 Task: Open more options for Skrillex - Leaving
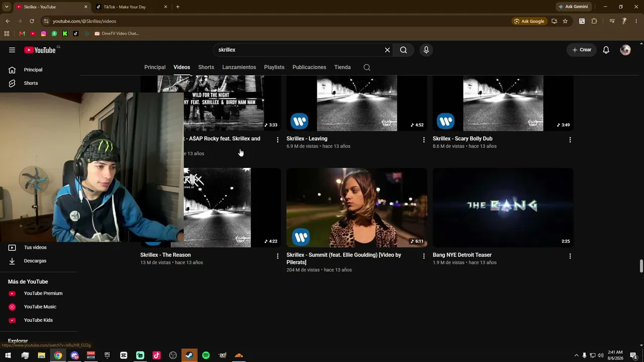coord(424,140)
